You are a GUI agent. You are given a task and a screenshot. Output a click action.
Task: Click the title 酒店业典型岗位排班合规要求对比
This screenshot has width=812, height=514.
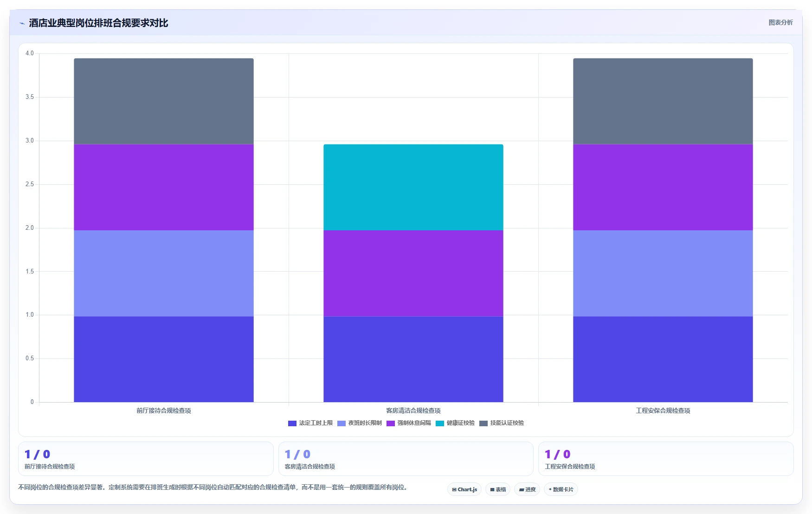point(98,23)
